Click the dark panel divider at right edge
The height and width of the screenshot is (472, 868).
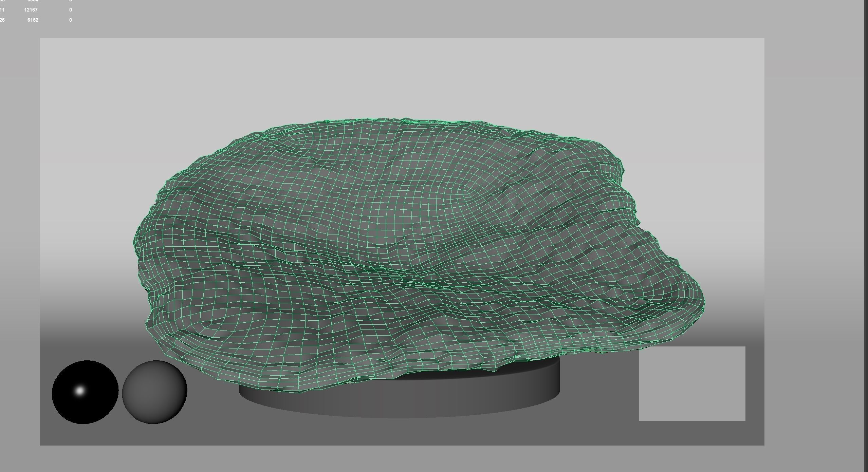(x=866, y=238)
